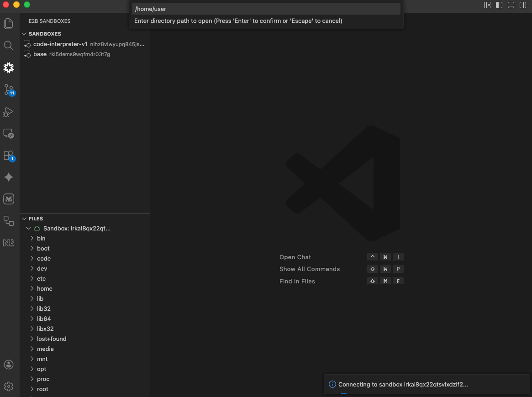Click the base sandbox icon
The height and width of the screenshot is (397, 532).
pos(27,54)
